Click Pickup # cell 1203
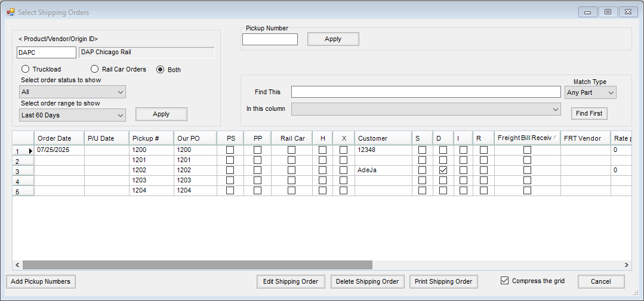 152,181
